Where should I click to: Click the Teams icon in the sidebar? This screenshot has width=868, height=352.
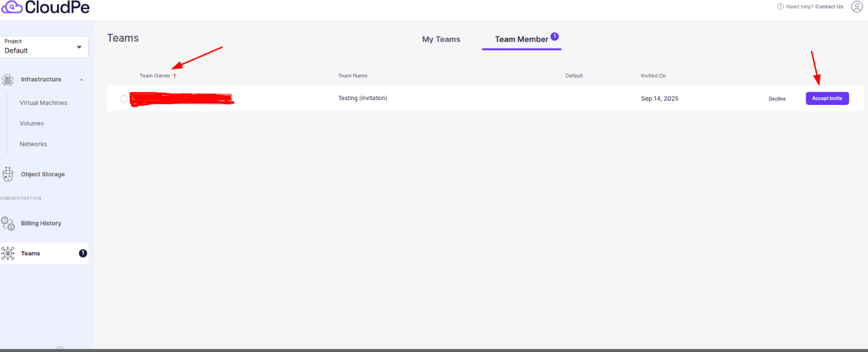[x=8, y=253]
